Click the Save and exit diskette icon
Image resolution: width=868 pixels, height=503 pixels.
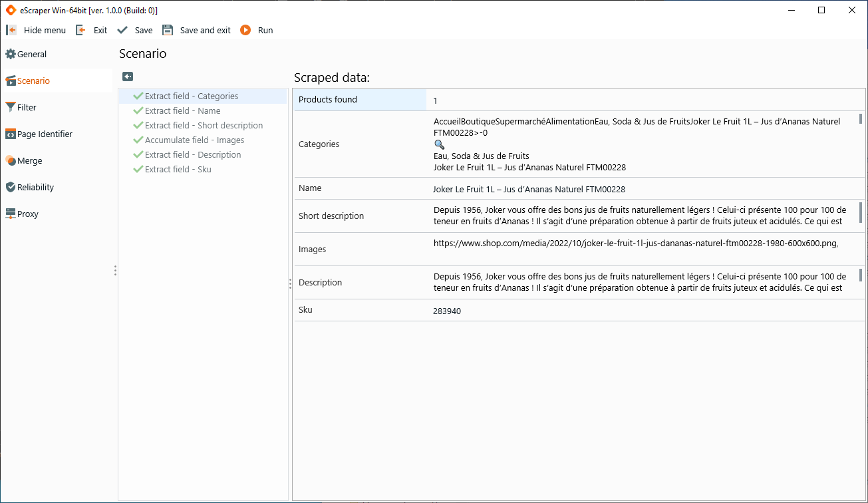coord(168,29)
